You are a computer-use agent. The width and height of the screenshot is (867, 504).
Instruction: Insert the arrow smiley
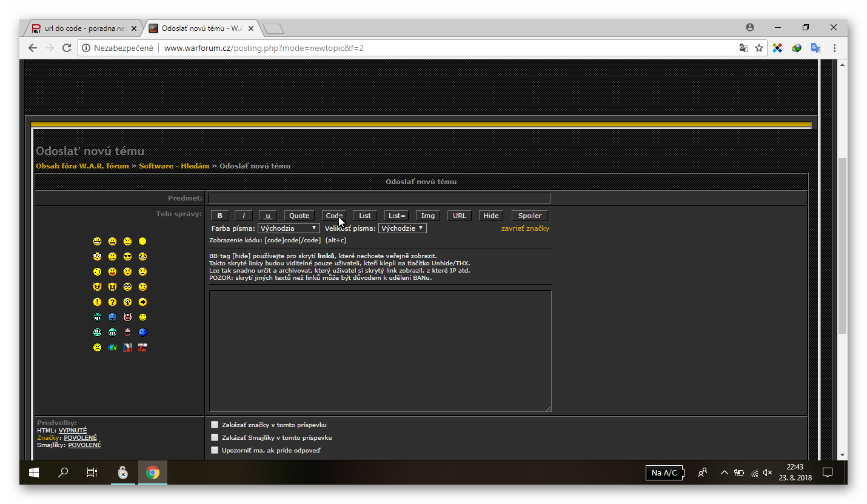tap(142, 302)
